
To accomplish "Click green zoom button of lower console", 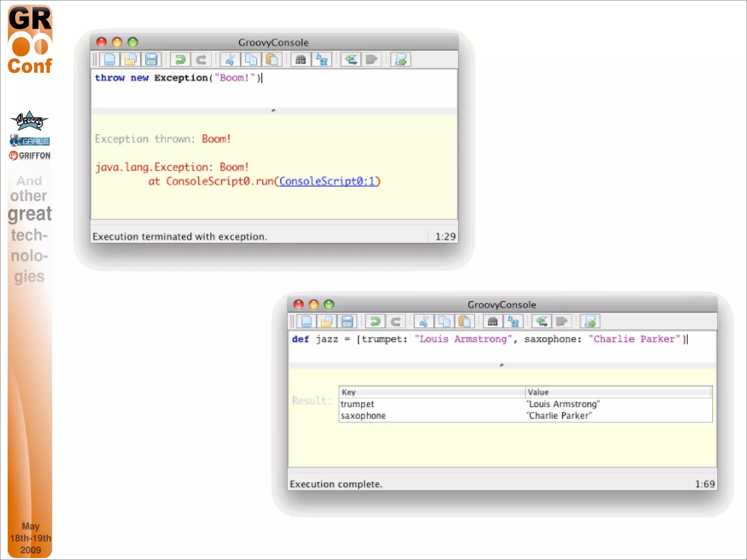I will pyautogui.click(x=329, y=304).
